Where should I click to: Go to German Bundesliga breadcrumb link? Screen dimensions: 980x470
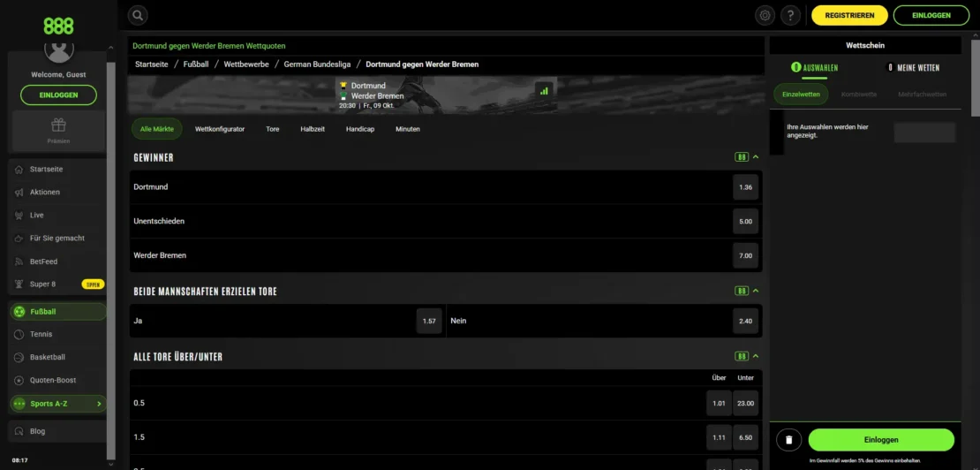318,64
